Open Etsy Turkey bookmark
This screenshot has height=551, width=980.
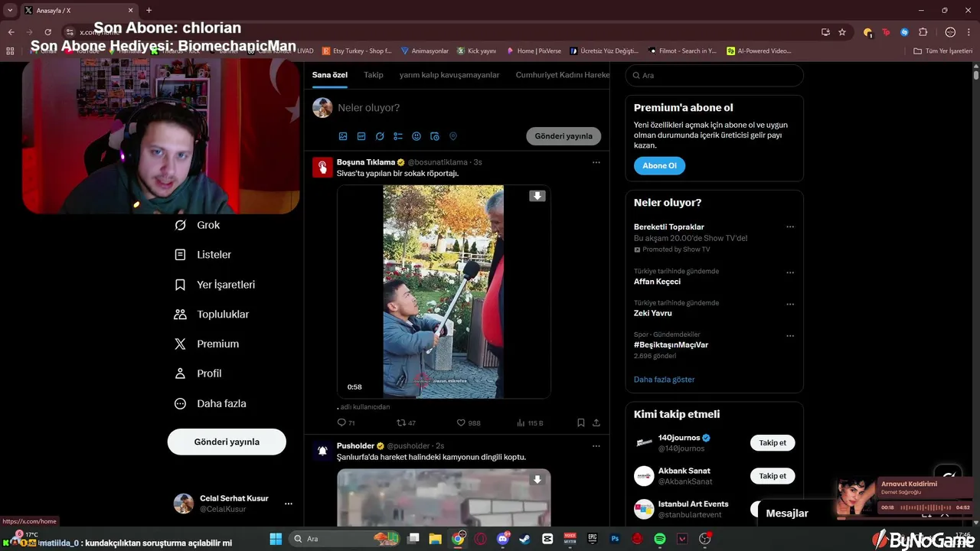coord(358,51)
